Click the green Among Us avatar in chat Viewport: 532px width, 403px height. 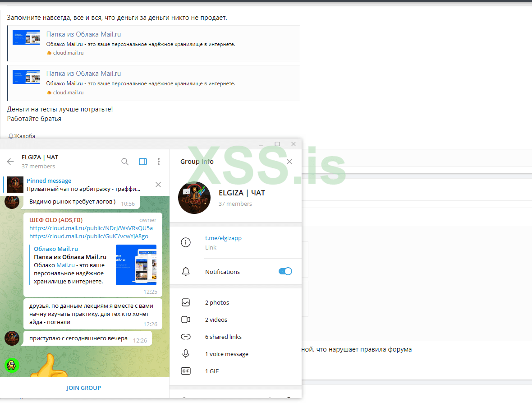(12, 365)
